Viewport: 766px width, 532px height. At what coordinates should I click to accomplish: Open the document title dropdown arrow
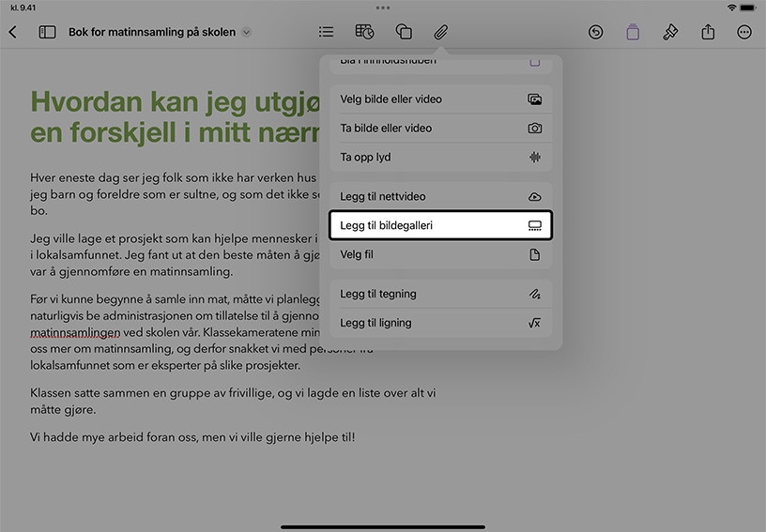pyautogui.click(x=247, y=32)
